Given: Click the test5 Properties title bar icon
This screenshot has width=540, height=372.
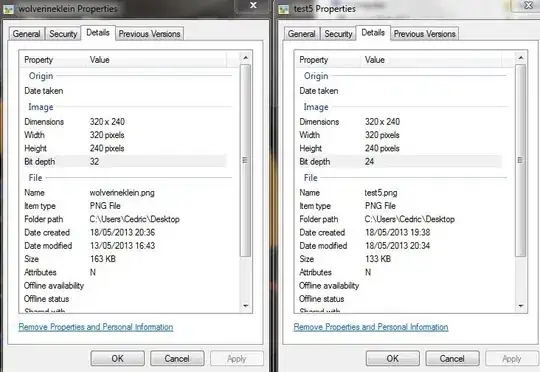Looking at the screenshot, I should point(284,9).
